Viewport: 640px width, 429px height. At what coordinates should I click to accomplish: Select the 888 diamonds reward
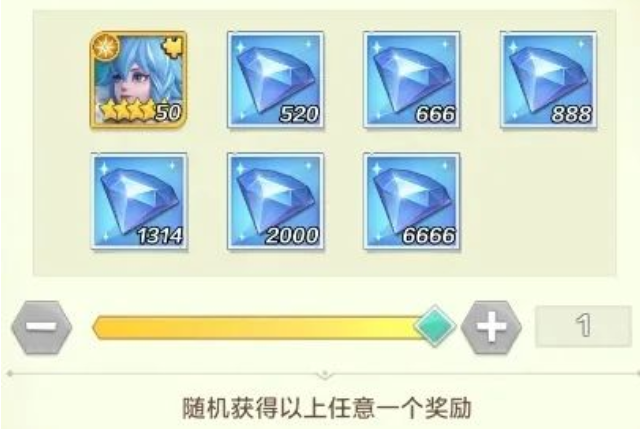point(549,80)
